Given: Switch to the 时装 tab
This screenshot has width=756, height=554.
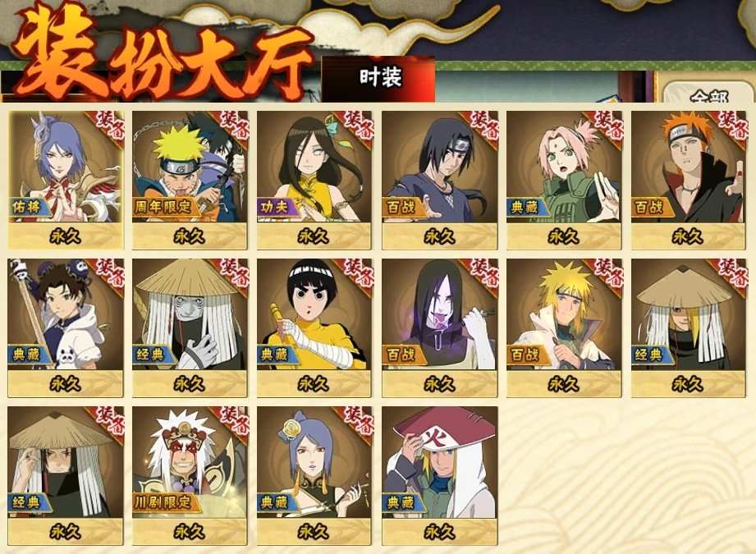Looking at the screenshot, I should tap(379, 78).
